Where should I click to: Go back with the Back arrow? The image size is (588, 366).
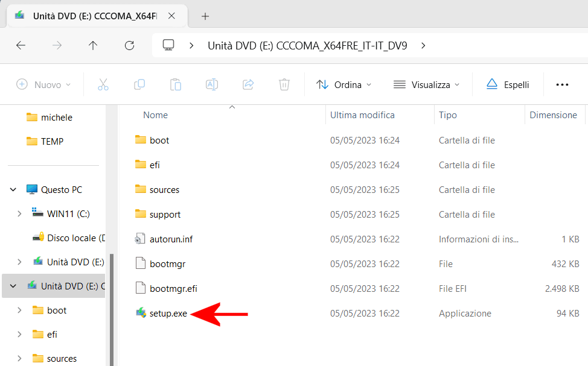pos(21,46)
